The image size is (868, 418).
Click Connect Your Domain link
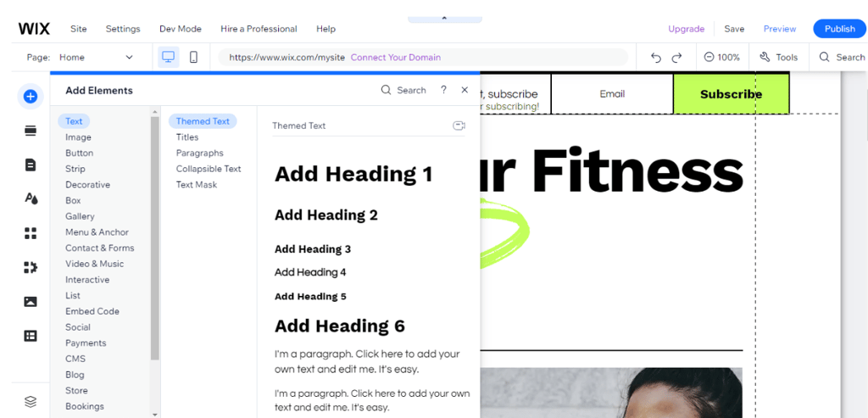coord(396,57)
